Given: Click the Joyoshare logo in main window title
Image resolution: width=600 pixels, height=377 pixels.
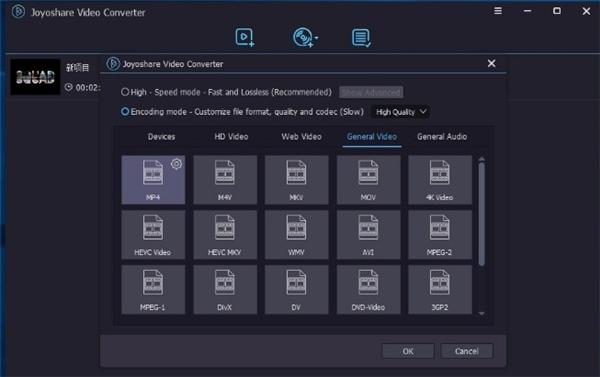Looking at the screenshot, I should tap(18, 11).
